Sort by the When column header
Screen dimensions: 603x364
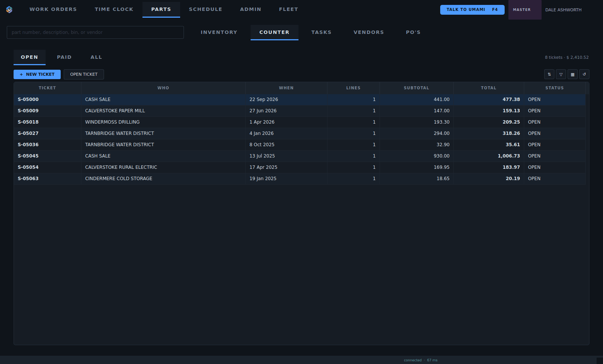[286, 88]
